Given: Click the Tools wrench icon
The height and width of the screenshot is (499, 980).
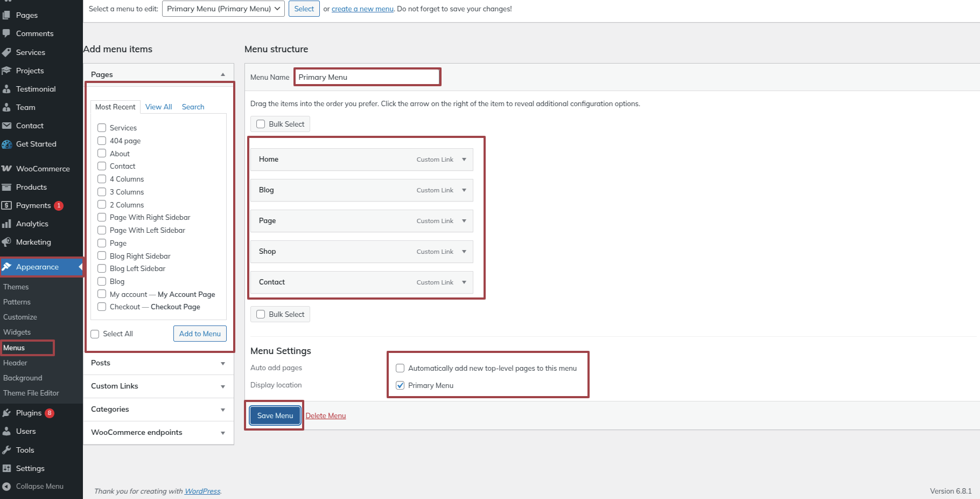Looking at the screenshot, I should click(x=6, y=450).
